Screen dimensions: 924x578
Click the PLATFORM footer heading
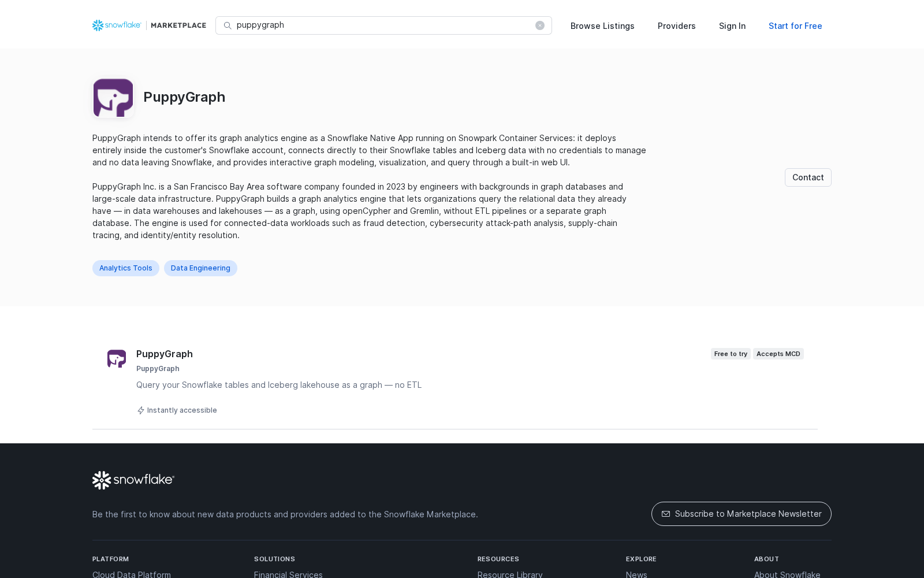pos(111,559)
